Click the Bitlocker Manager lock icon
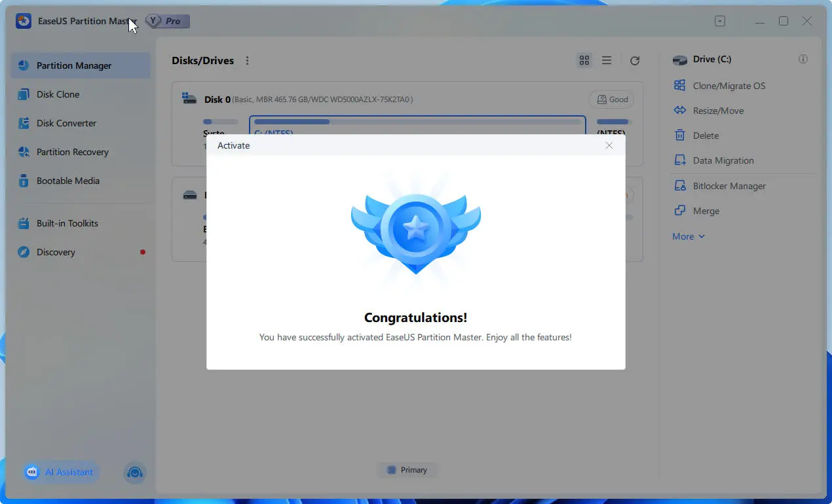The height and width of the screenshot is (504, 832). [680, 186]
